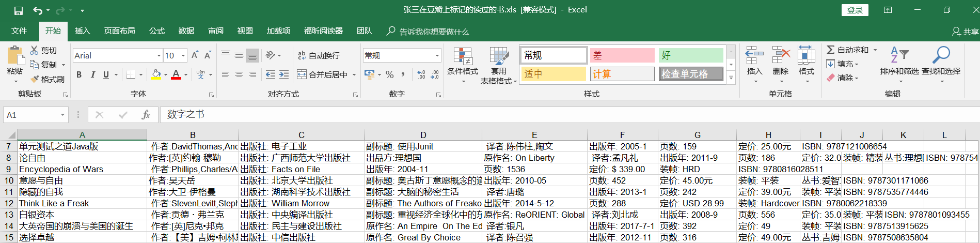Open the Format cells menu icon
The width and height of the screenshot is (980, 243).
(x=806, y=55)
